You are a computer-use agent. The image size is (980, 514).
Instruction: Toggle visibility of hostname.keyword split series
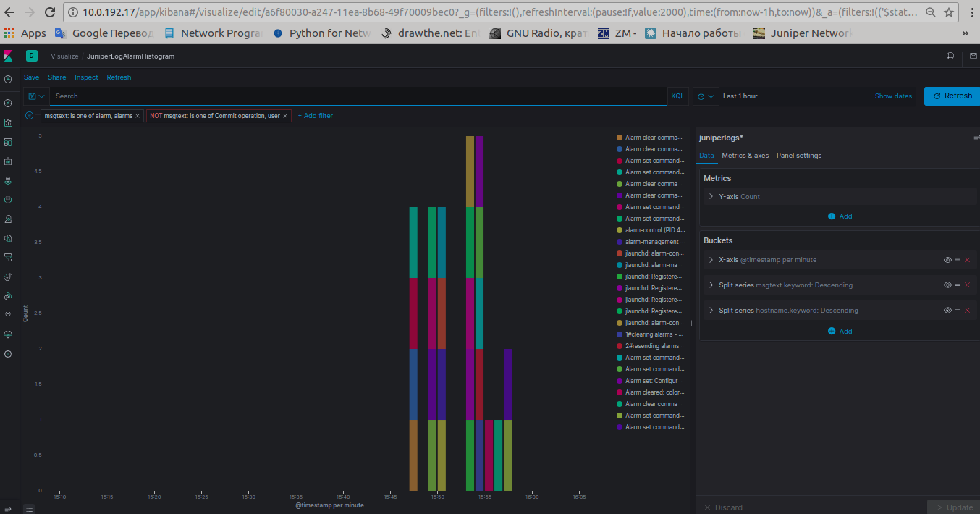(947, 311)
